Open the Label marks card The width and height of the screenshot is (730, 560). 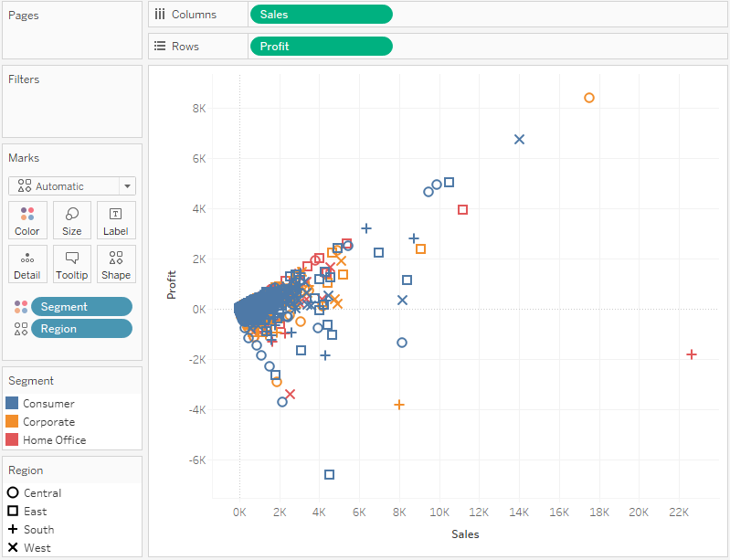click(x=116, y=220)
